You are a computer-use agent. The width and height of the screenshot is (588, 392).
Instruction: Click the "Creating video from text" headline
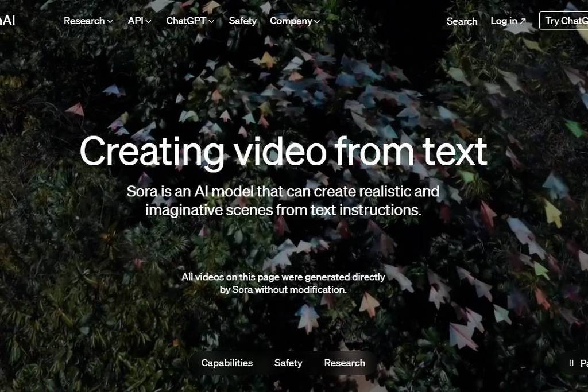pyautogui.click(x=283, y=152)
